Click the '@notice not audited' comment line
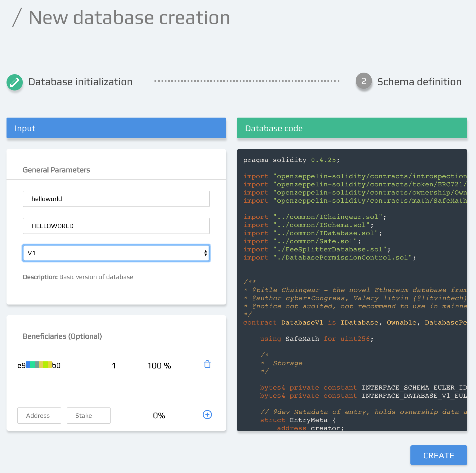476x473 pixels. [x=355, y=306]
